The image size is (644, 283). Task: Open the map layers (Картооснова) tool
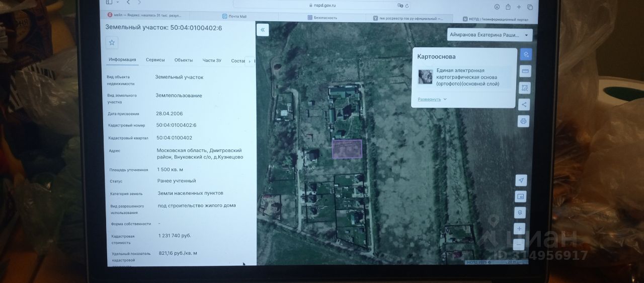(525, 54)
